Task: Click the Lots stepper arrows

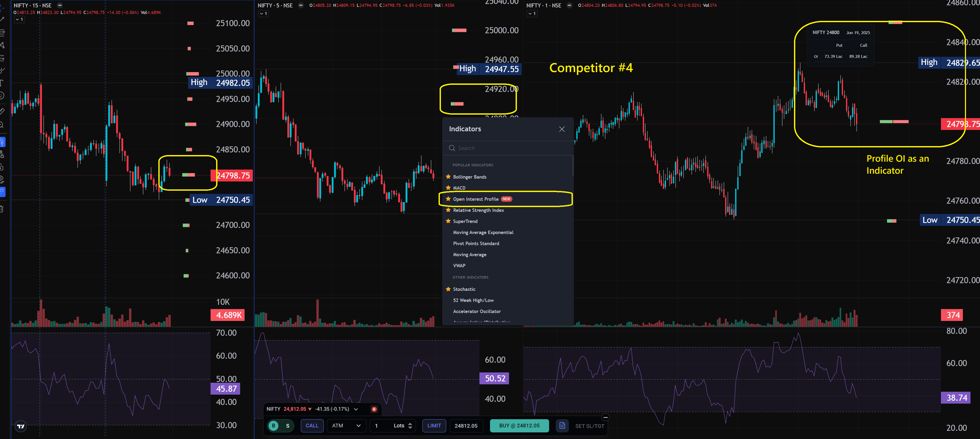Action: [x=410, y=426]
